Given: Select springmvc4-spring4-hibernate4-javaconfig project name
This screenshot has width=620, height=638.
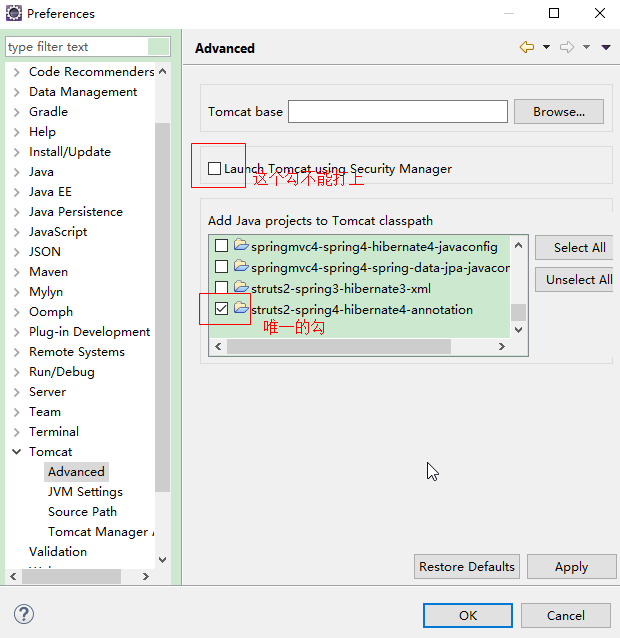Looking at the screenshot, I should [374, 247].
